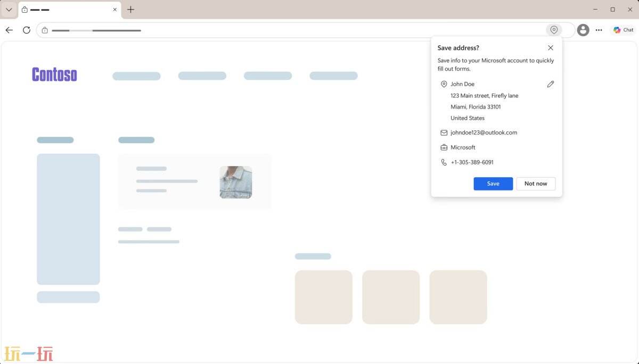Reload the page with the refresh icon

[27, 30]
